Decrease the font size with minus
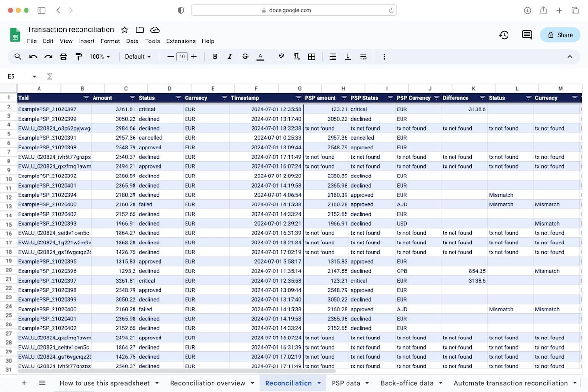Image resolution: width=588 pixels, height=392 pixels. [170, 57]
